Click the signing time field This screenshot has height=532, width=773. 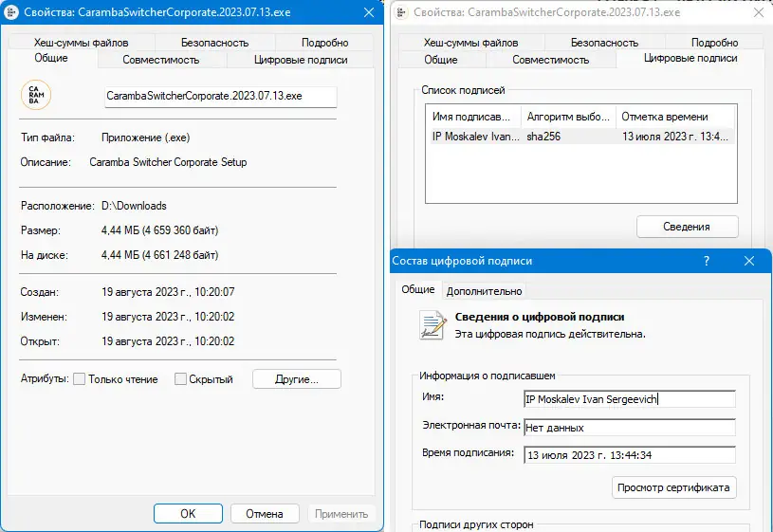point(630,455)
